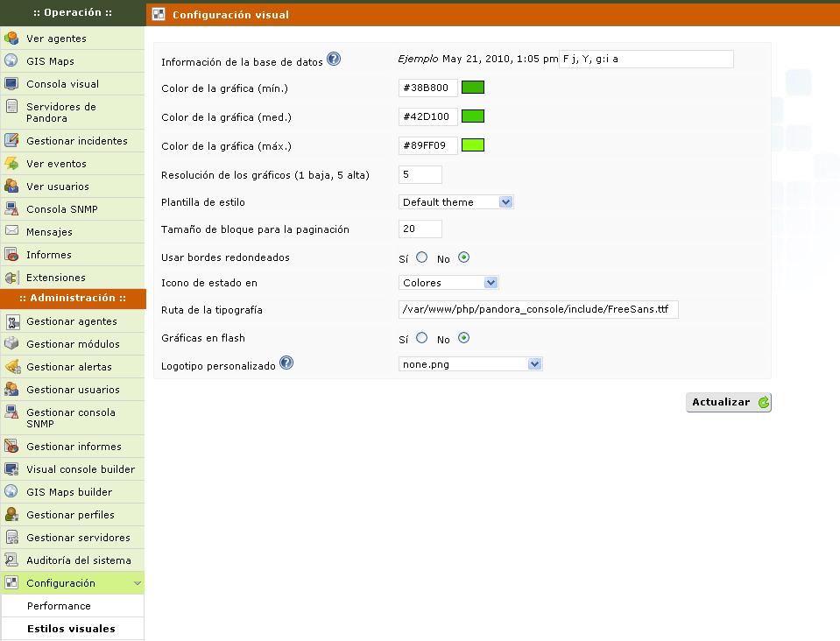Open the Ver agentes link

pos(56,39)
